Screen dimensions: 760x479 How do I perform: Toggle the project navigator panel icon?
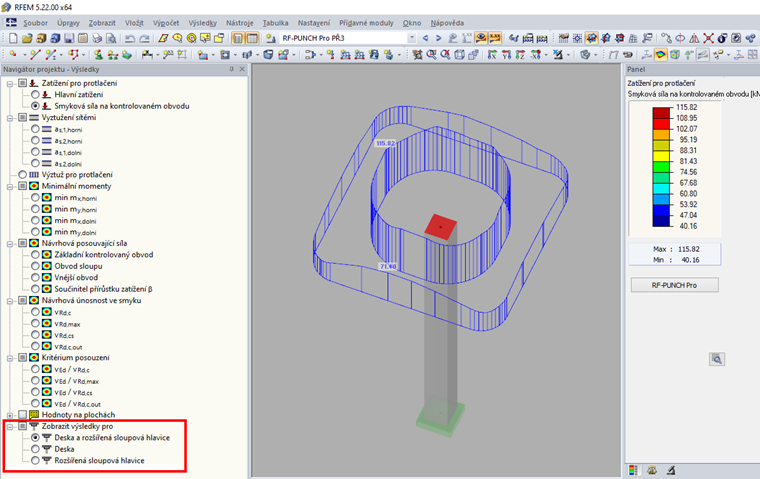pos(238,38)
